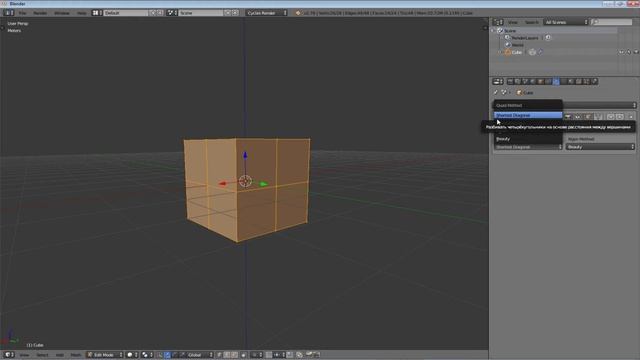Toggle modifier display in edit mode
Viewport: 640px width, 360px height.
click(589, 117)
